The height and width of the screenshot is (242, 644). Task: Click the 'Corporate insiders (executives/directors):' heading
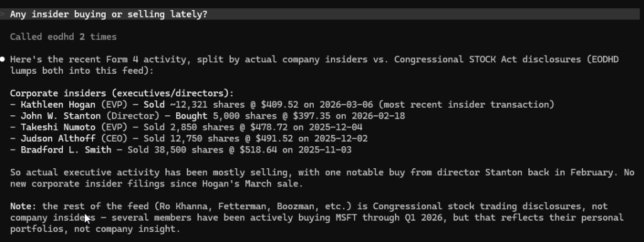click(x=122, y=93)
